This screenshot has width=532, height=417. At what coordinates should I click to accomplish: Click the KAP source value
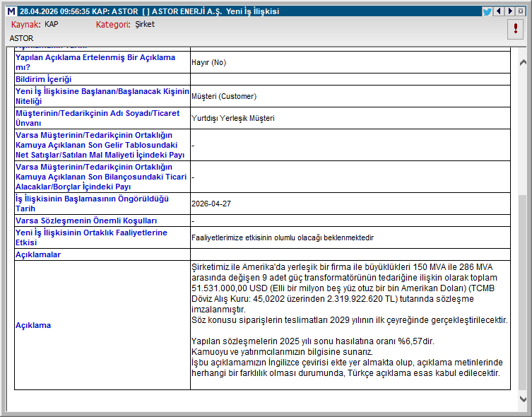(52, 24)
